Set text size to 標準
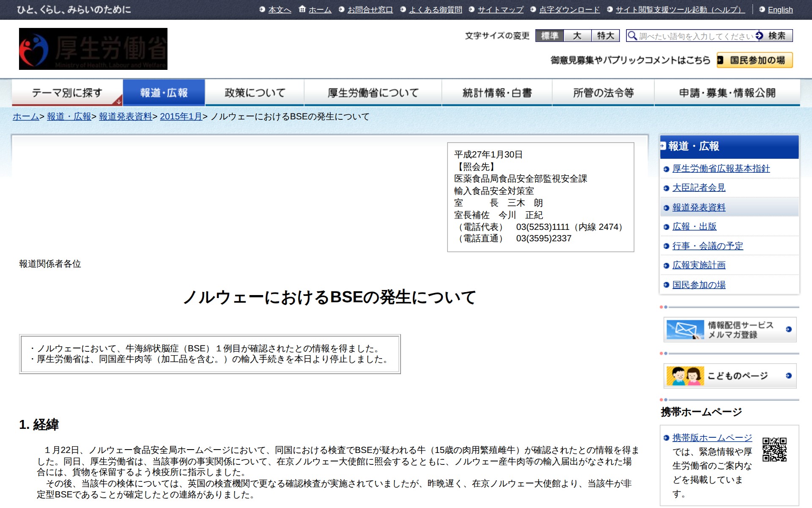The image size is (812, 508). point(549,36)
